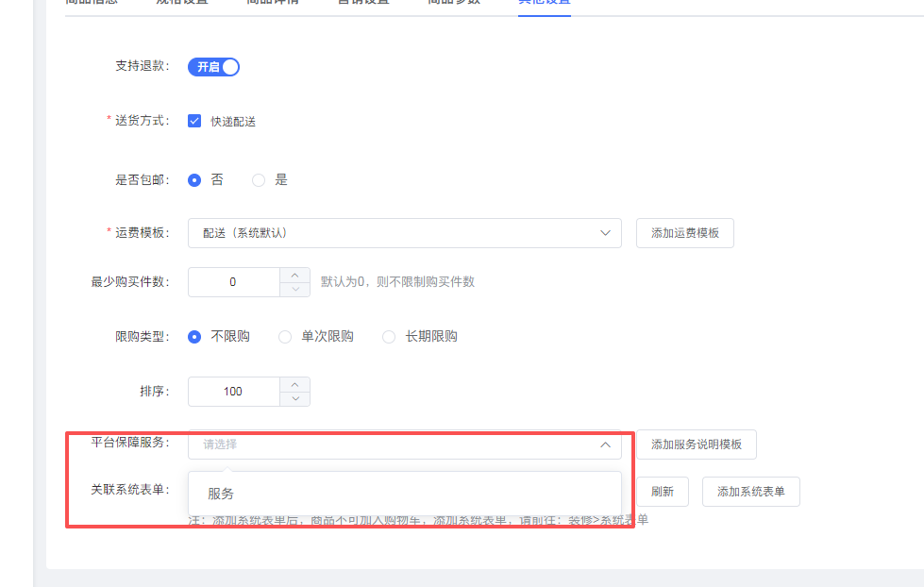Increase 排序 value with up arrow
Screen dimensions: 924x587
[295, 384]
